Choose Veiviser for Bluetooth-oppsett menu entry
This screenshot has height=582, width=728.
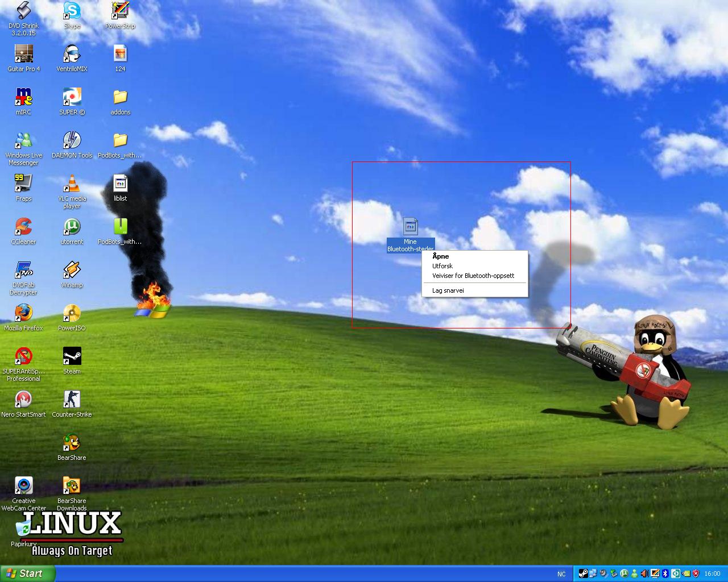click(475, 276)
